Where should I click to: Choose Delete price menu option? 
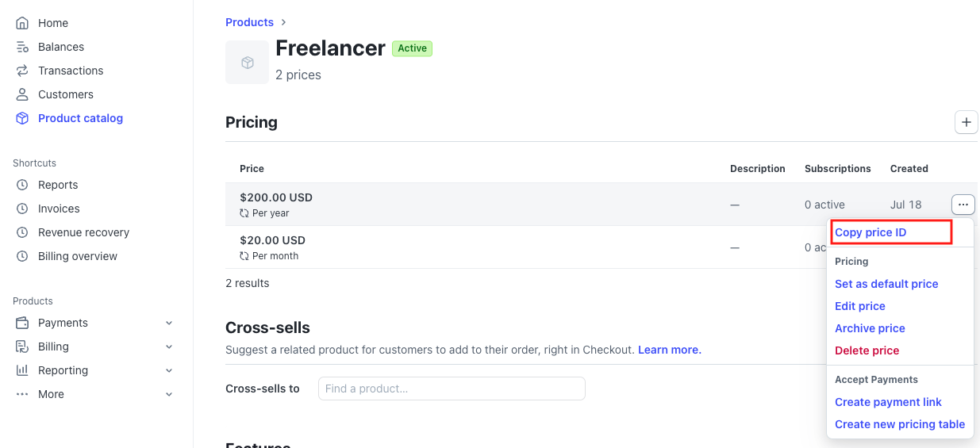coord(867,350)
